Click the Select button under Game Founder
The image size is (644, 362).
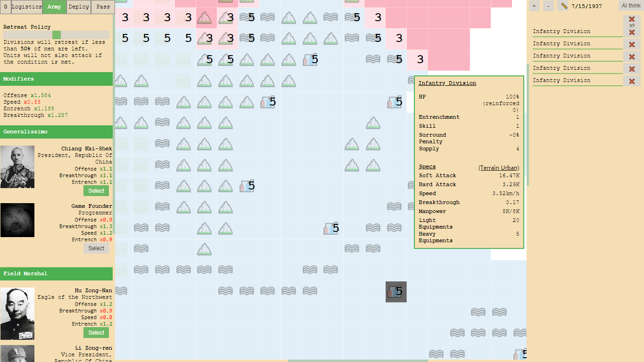pyautogui.click(x=96, y=248)
